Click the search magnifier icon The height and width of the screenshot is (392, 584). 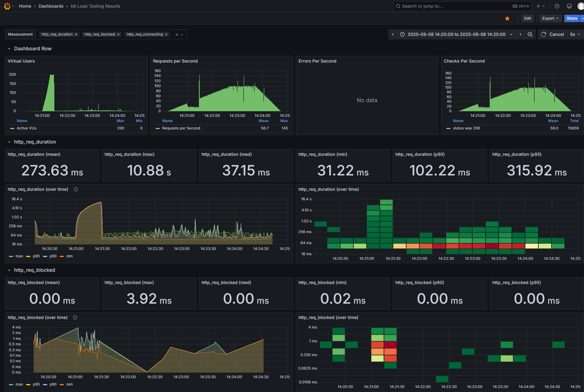point(398,6)
